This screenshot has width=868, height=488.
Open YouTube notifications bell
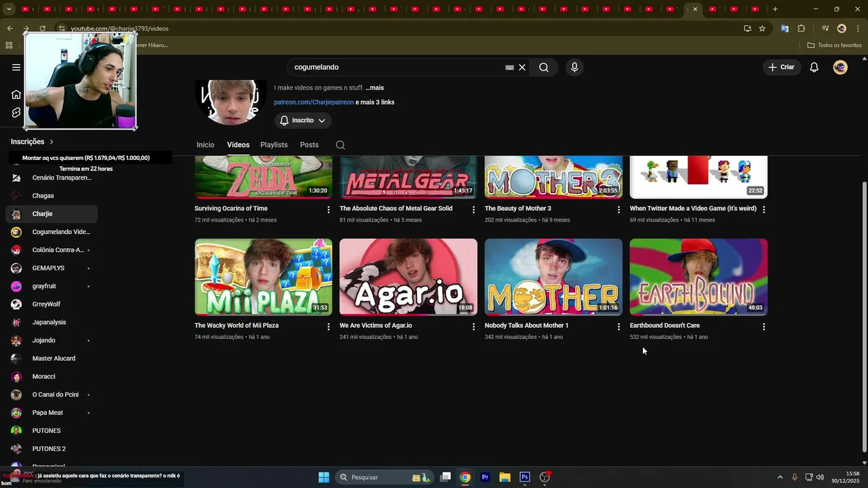pos(814,67)
